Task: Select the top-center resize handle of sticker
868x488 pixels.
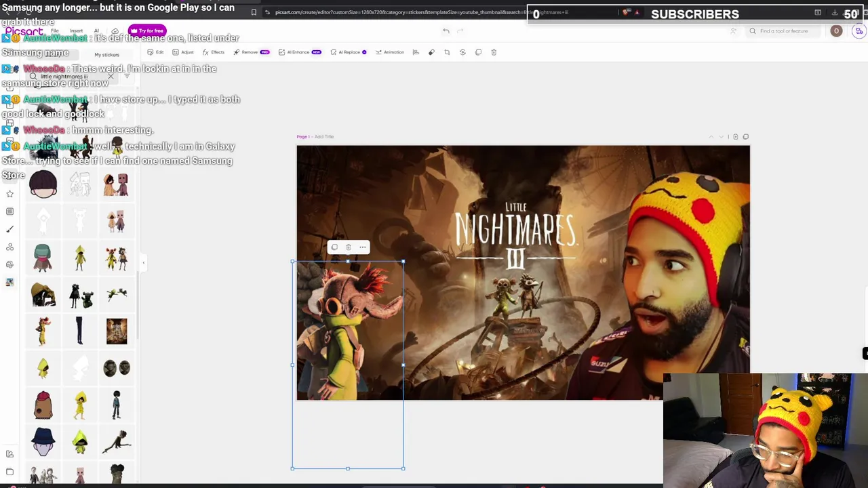Action: pos(348,262)
